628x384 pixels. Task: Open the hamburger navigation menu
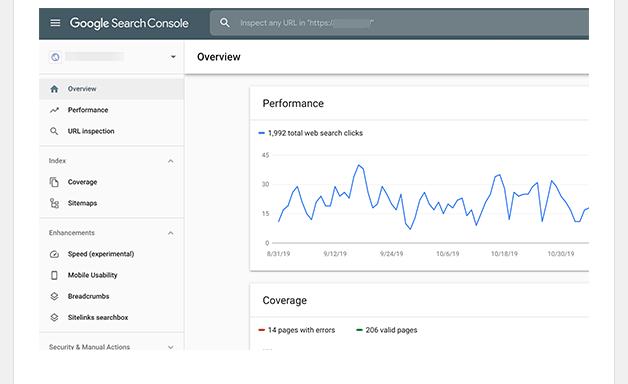click(x=55, y=23)
